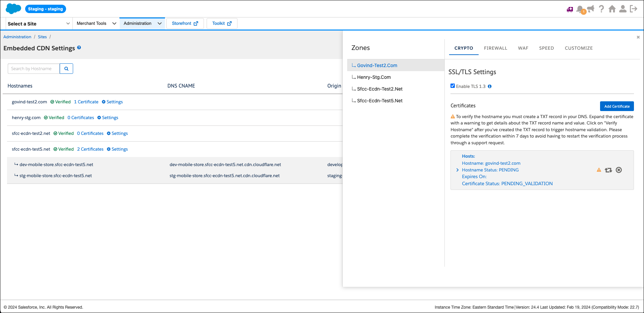Click the DNS CNAME column header
This screenshot has height=313, width=644.
(181, 86)
